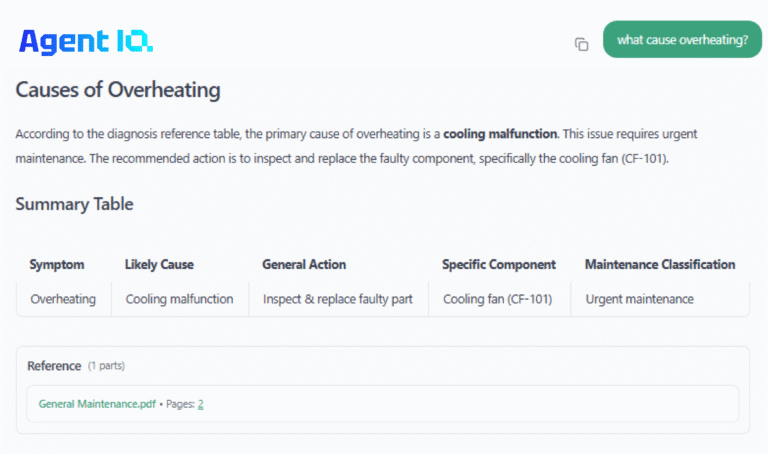Click the Reference section label
This screenshot has width=768, height=454.
54,366
